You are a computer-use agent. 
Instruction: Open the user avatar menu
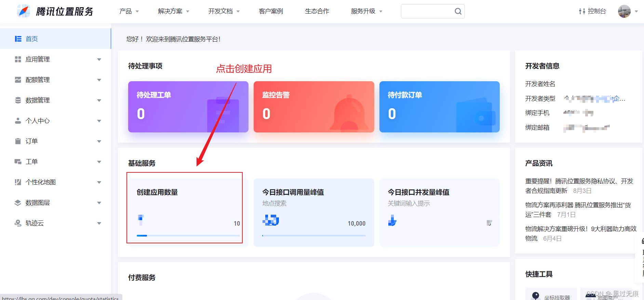[x=628, y=11]
